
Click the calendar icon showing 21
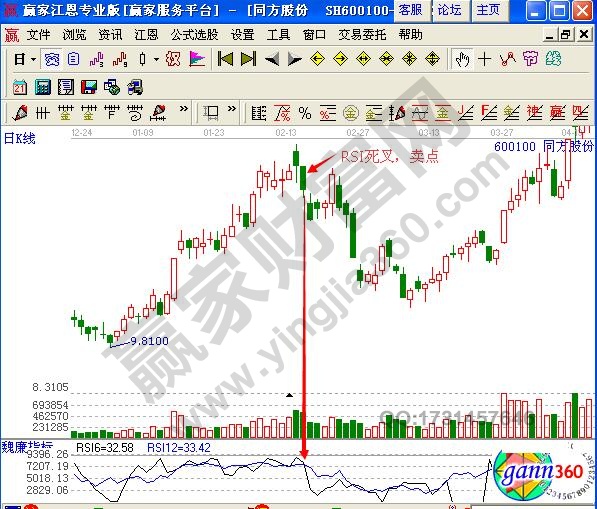[x=19, y=88]
